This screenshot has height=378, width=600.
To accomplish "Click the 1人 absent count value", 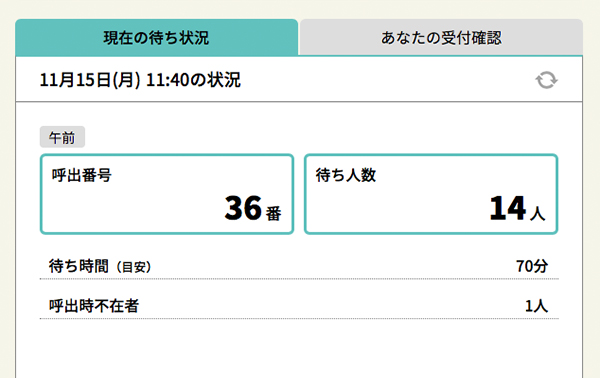I will point(536,306).
